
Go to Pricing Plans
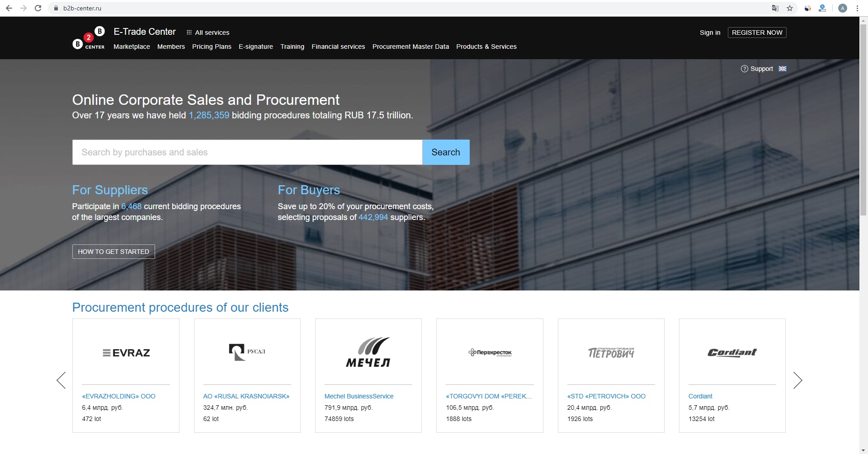tap(212, 47)
